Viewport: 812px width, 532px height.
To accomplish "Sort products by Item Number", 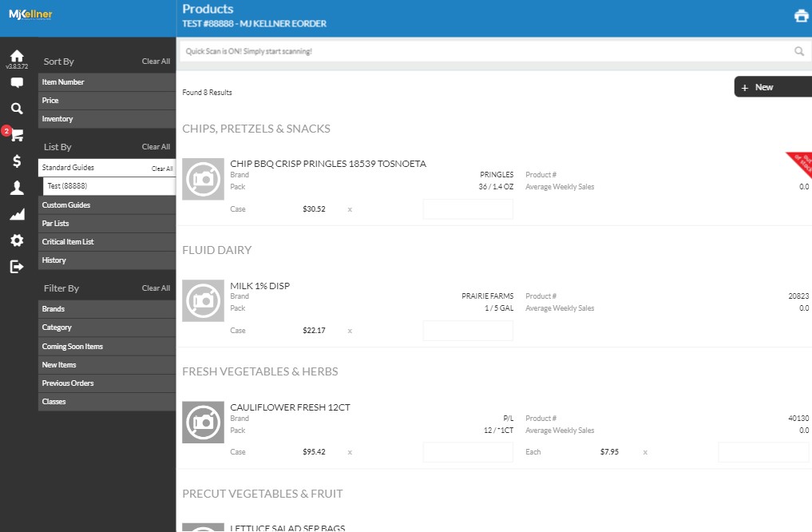I will click(107, 81).
